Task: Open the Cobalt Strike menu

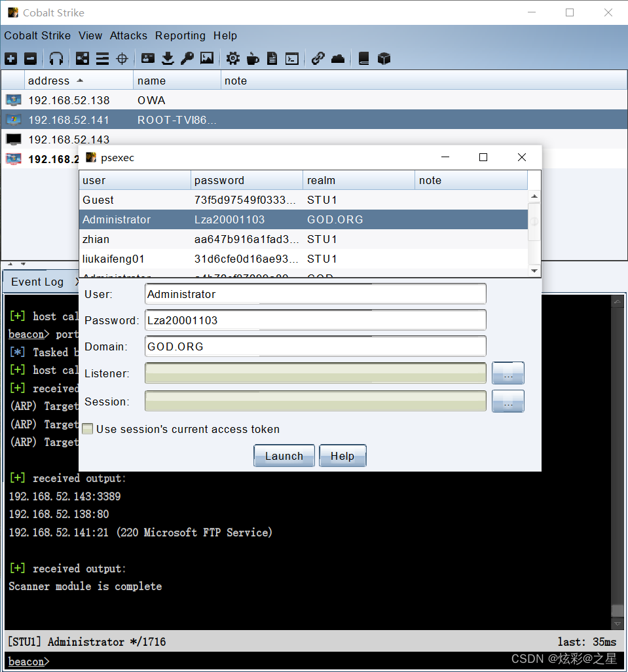Action: [x=37, y=35]
